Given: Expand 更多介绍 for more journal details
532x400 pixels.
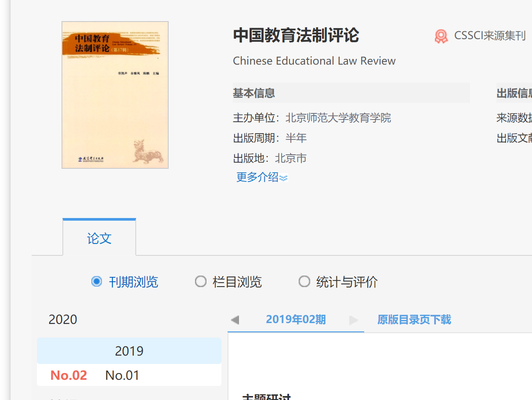Looking at the screenshot, I should point(262,177).
